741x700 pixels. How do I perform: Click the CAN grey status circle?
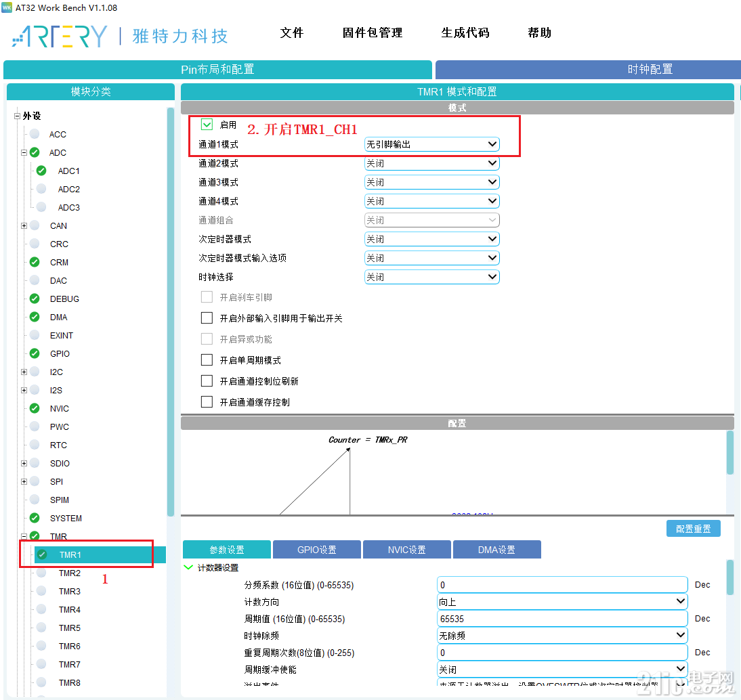[35, 225]
